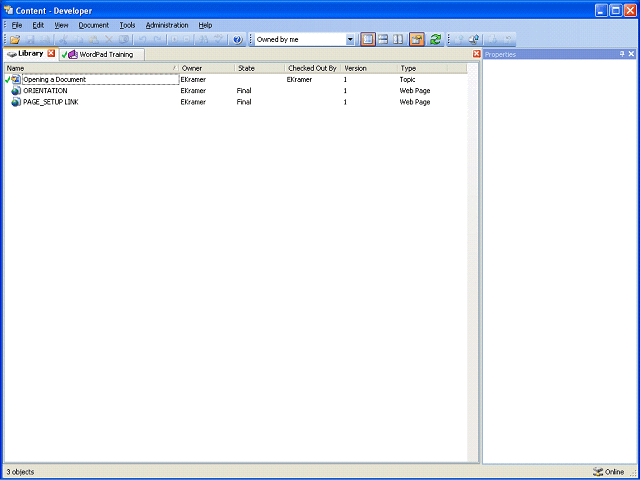Click the Content - Developer title bar icon
This screenshot has width=640, height=480.
[x=8, y=10]
